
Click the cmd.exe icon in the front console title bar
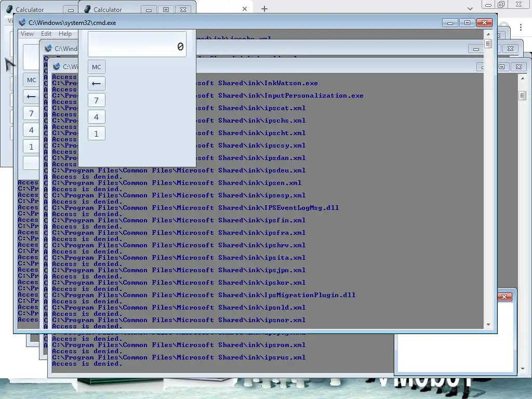(22, 22)
